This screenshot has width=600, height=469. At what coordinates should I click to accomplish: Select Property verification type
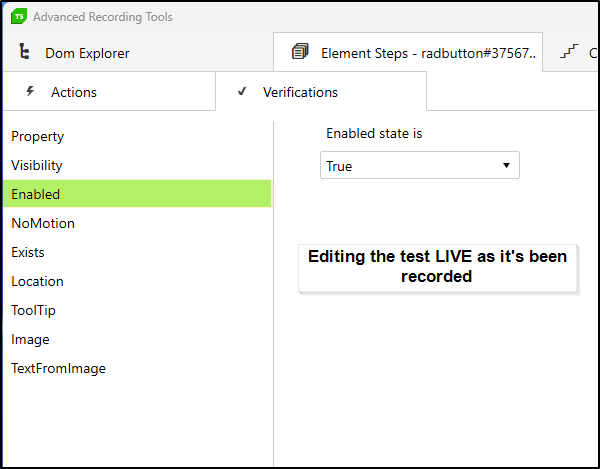[x=38, y=136]
